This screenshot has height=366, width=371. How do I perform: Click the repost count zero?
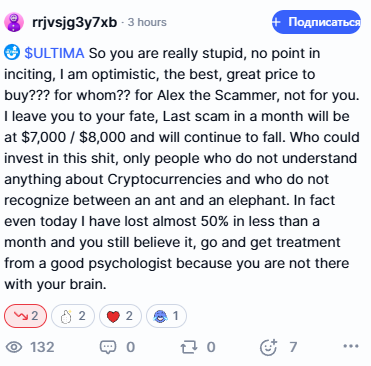click(x=211, y=347)
